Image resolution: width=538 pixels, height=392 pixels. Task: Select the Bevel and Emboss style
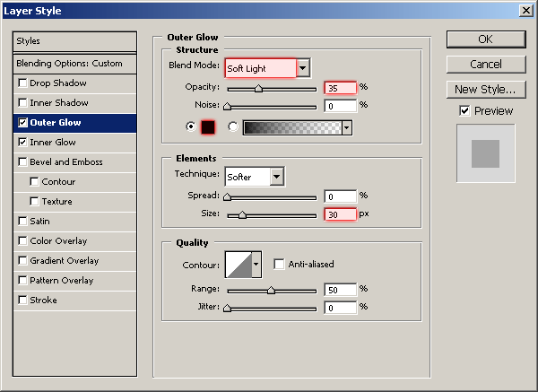click(x=66, y=162)
